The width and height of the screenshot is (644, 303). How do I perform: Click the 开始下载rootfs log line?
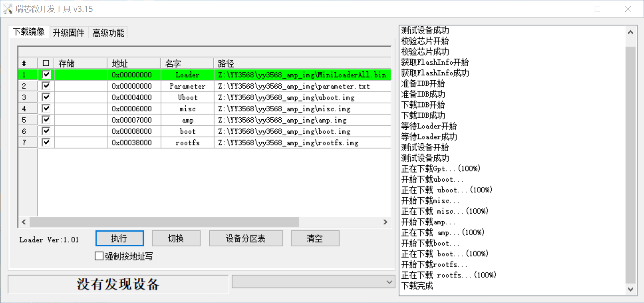tap(434, 264)
